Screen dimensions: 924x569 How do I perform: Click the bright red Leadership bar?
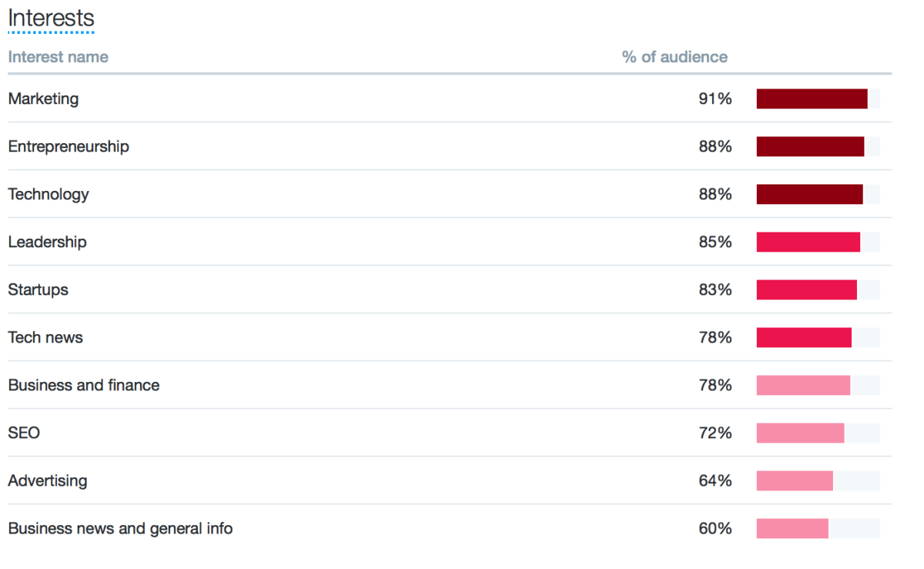(x=808, y=242)
